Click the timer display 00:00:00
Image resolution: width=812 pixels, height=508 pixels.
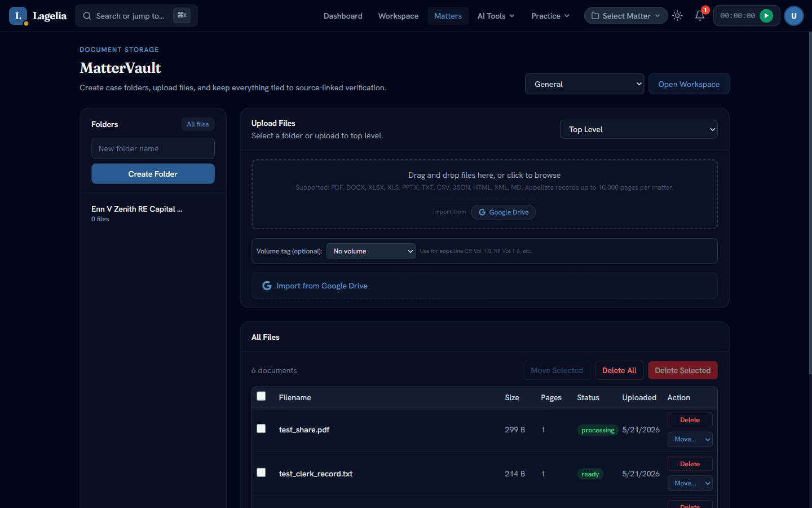coord(738,16)
